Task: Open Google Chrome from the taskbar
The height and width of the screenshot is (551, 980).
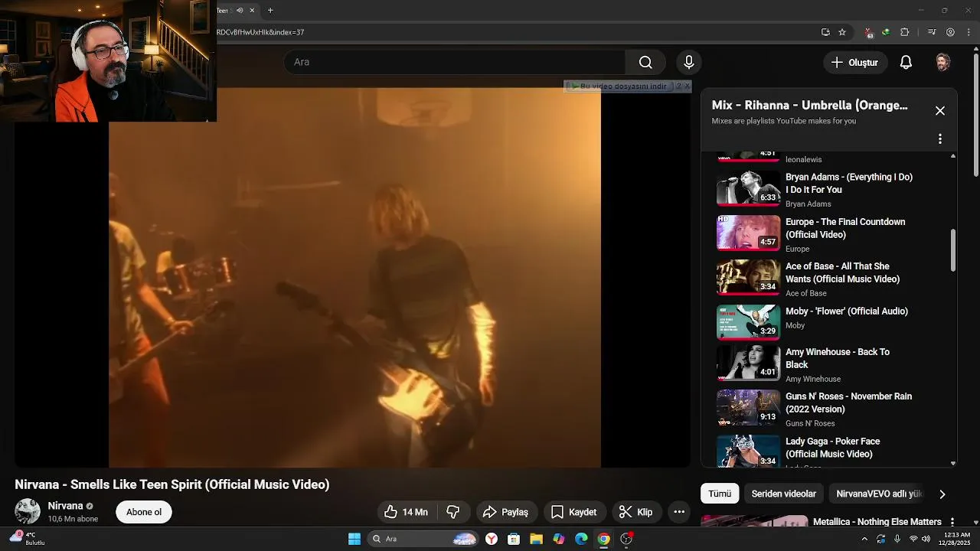Action: pyautogui.click(x=603, y=539)
